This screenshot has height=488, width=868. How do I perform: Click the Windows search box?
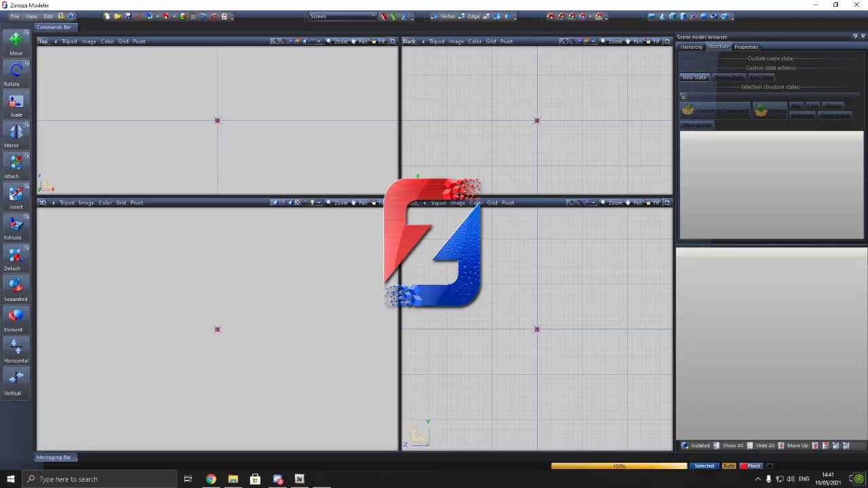click(x=98, y=479)
